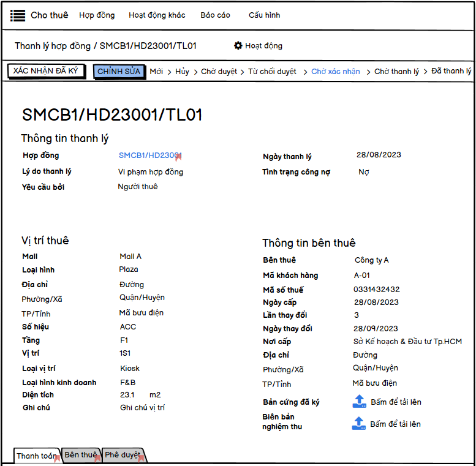Click the title SMCB1/HD23001/TL01 heading

[x=112, y=115]
